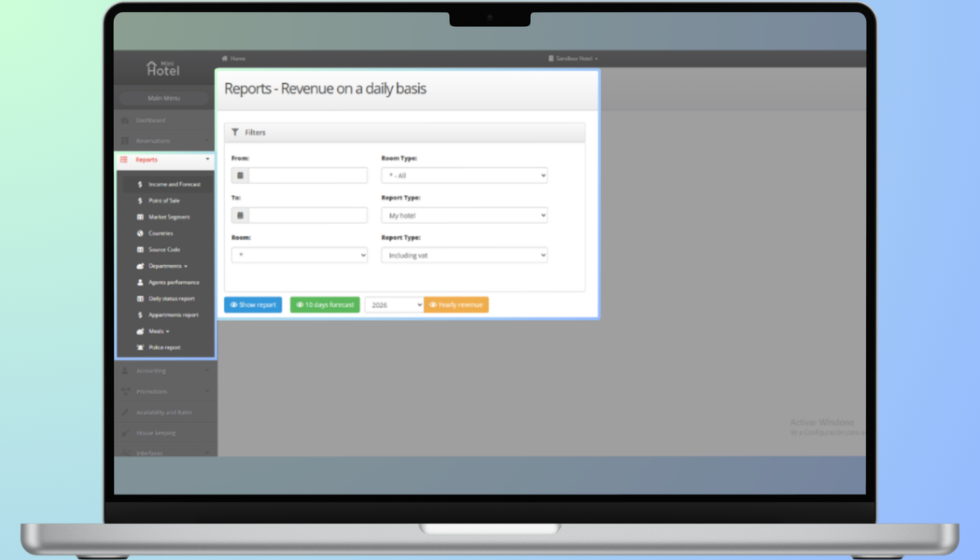Viewport: 980px width, 560px height.
Task: Click the icon beside Police report
Action: coord(140,347)
